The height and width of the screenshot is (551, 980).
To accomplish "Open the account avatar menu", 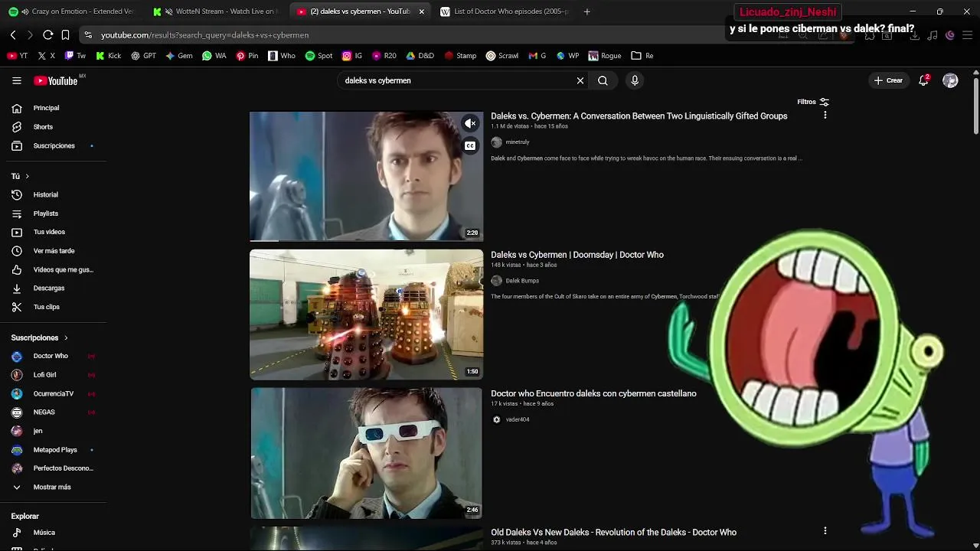I will coord(950,80).
